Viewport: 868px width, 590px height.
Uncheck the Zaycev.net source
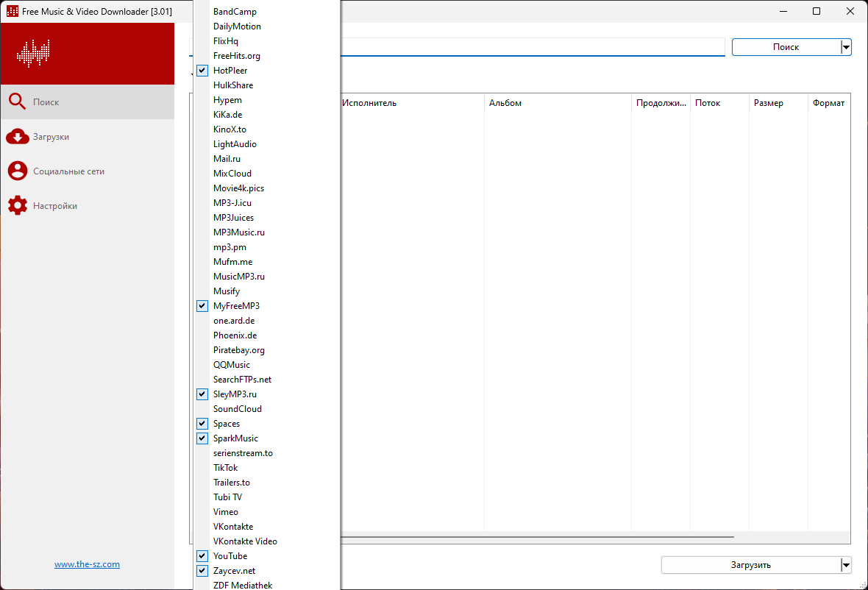click(202, 571)
